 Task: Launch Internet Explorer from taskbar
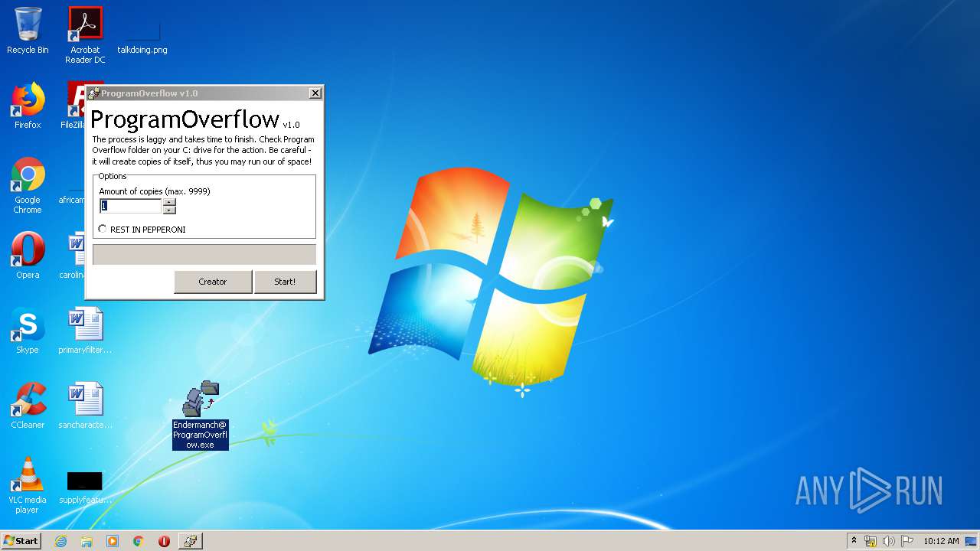pos(60,541)
